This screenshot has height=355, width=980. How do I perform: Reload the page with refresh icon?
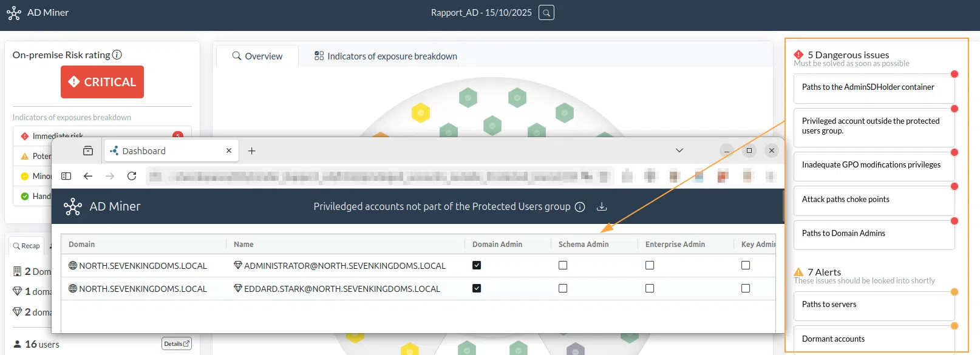[132, 176]
